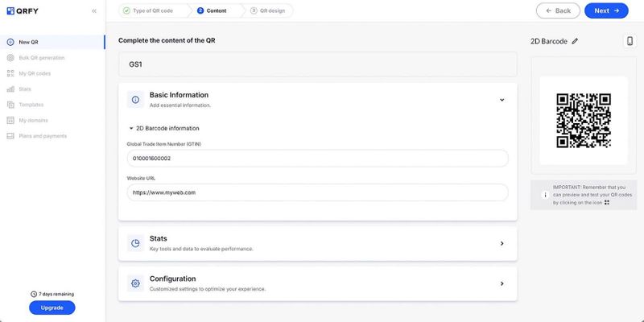Edit the 2D Barcode name with pencil icon
Image resolution: width=644 pixels, height=322 pixels.
tap(575, 41)
